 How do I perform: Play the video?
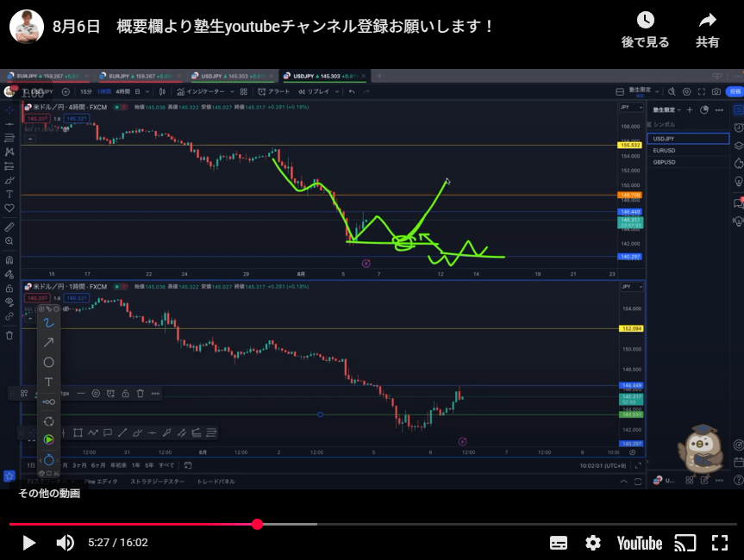pos(28,543)
